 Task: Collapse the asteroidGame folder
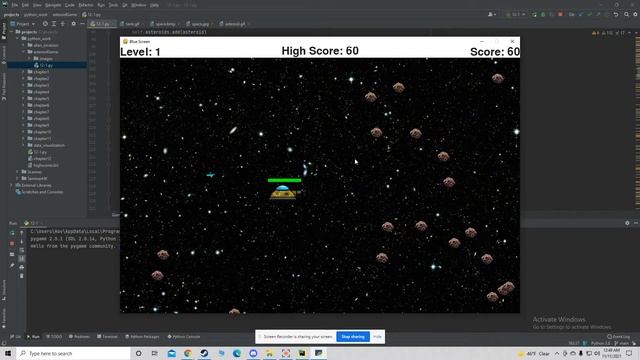point(23,52)
